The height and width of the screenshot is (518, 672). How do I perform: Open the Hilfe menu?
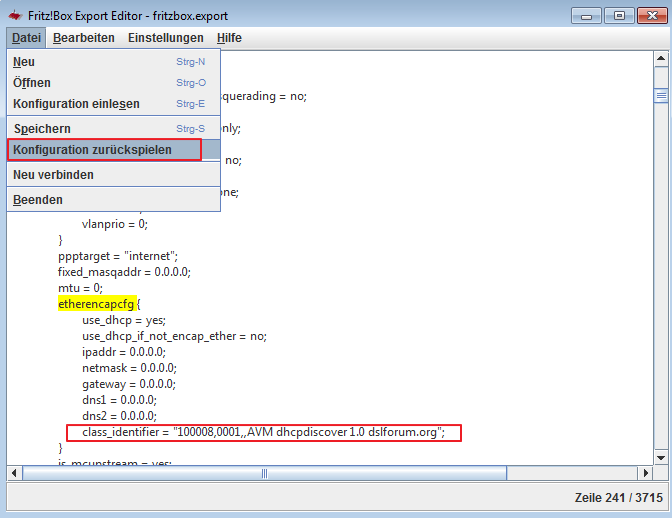[229, 38]
